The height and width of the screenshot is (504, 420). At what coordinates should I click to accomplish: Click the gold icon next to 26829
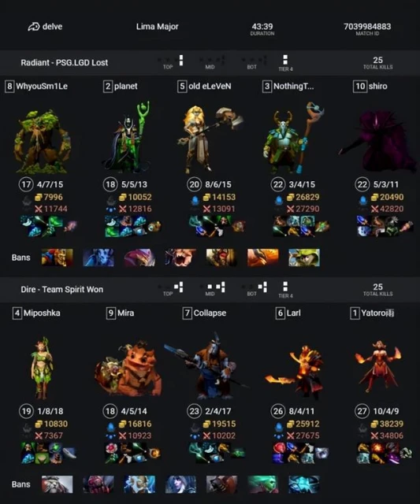coord(290,197)
